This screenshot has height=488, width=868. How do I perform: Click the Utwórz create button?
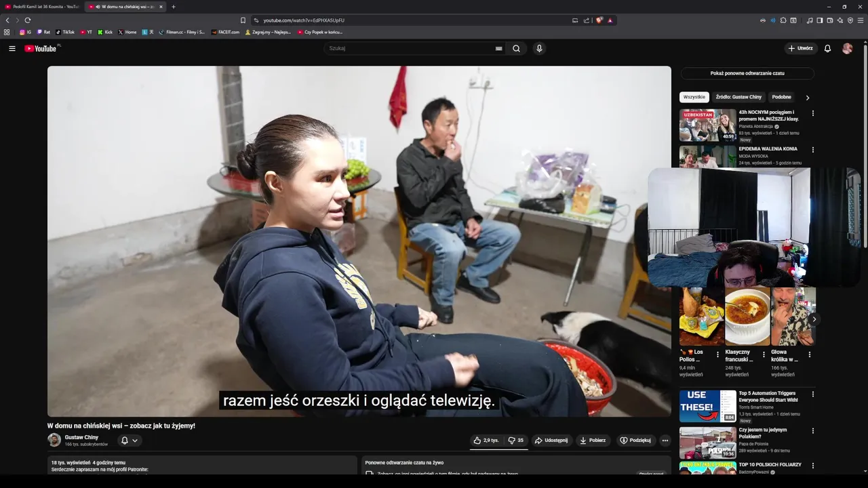[x=800, y=48]
